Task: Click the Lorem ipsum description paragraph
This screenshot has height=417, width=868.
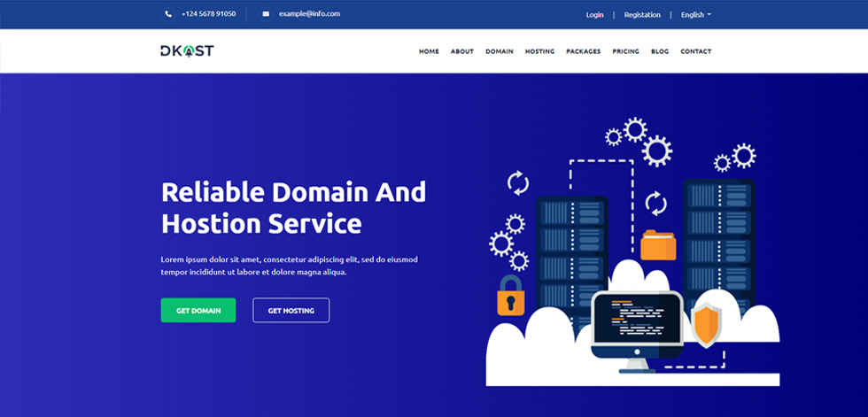Action: tap(290, 266)
